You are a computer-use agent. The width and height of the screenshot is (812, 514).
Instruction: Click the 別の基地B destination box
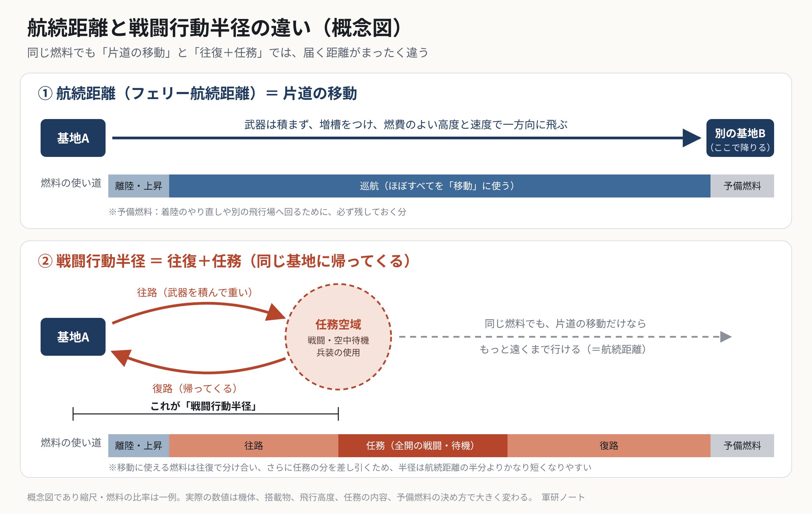[740, 138]
